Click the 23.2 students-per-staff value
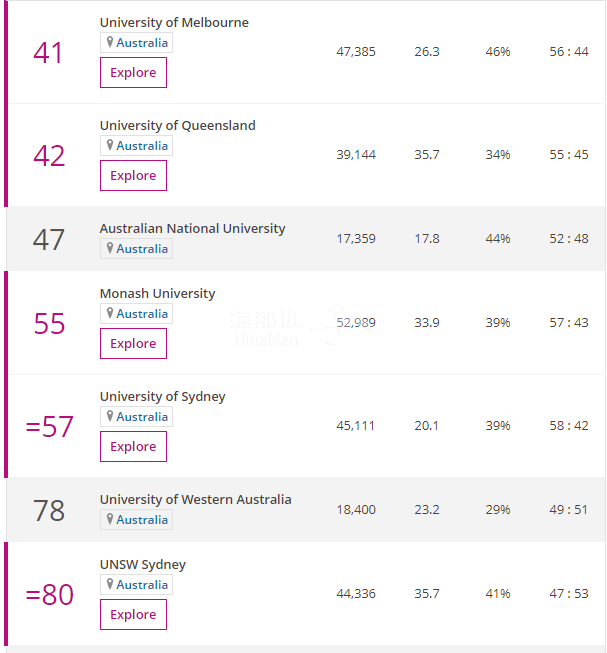The image size is (607, 653). click(427, 510)
